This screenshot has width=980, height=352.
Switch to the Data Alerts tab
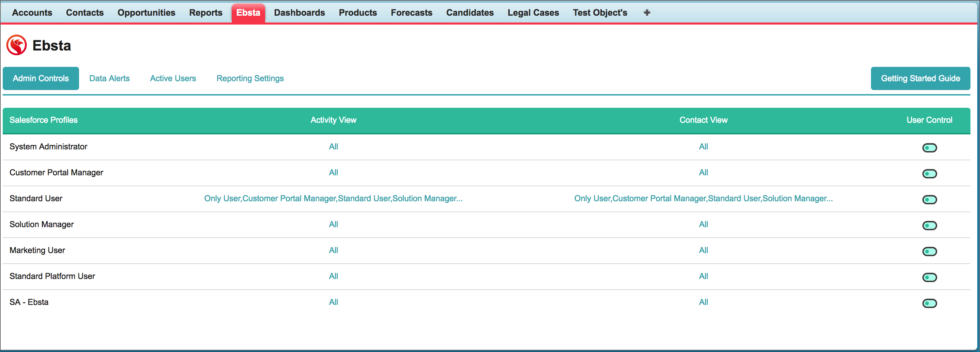pyautogui.click(x=109, y=78)
